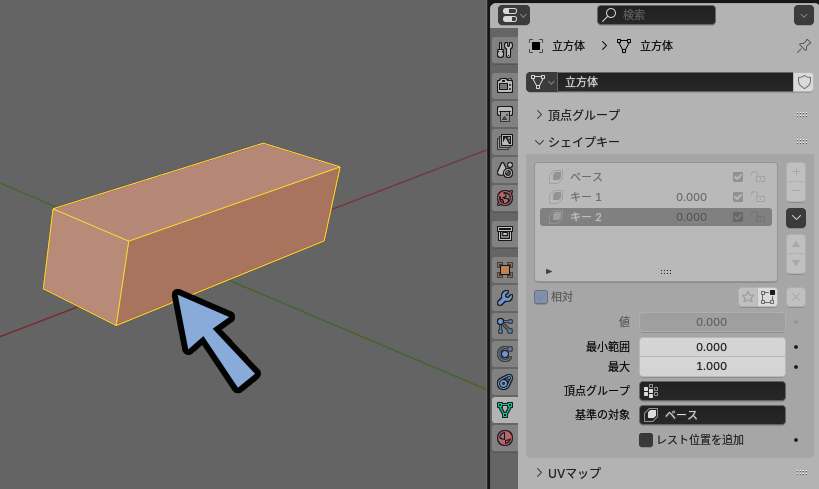
Task: Click the 立方体 mesh breadcrumb icon
Action: point(624,46)
